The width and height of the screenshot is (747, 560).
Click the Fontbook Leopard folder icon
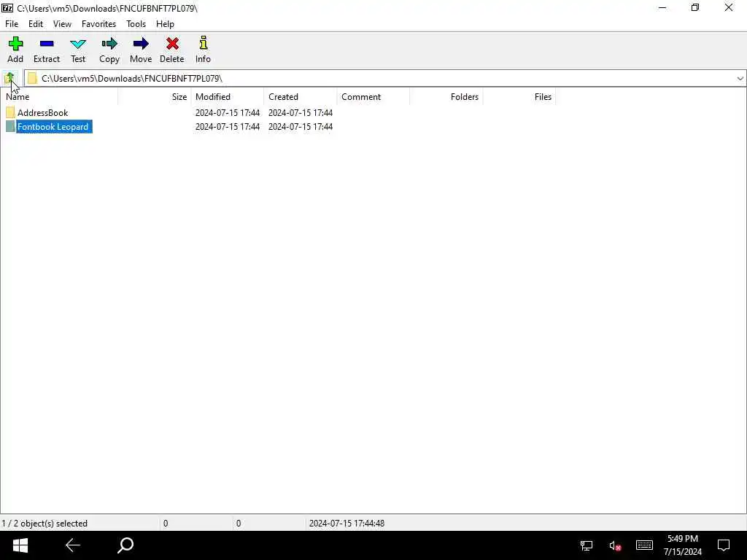(x=10, y=127)
